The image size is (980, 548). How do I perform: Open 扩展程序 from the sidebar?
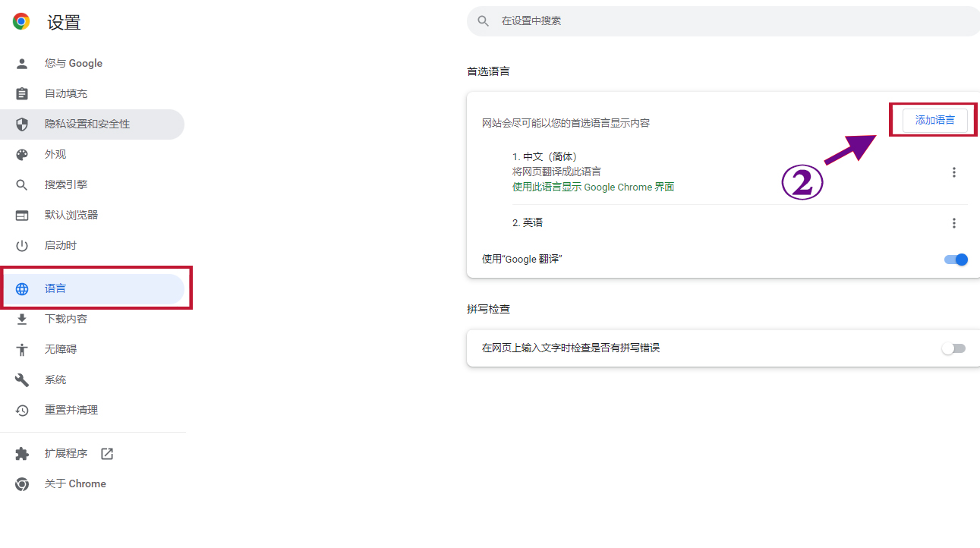21,453
